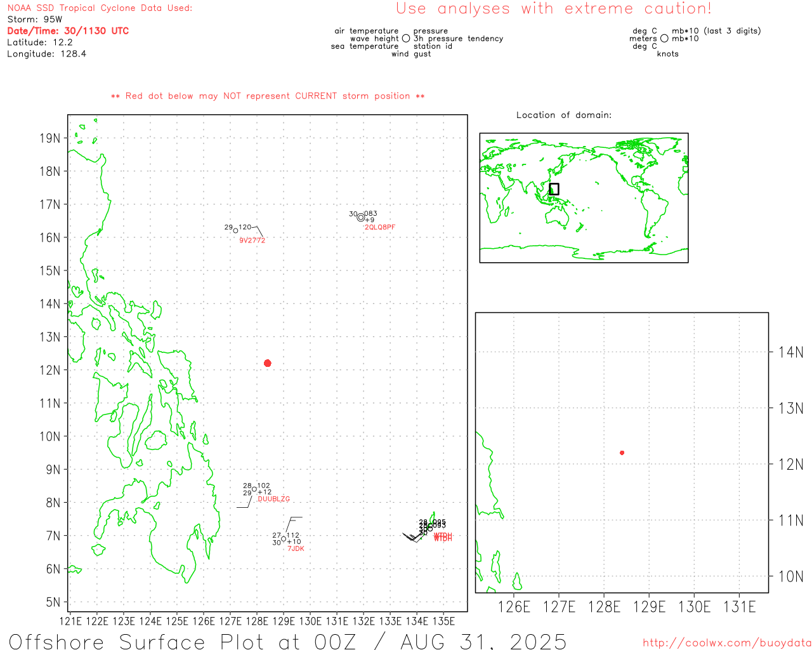Click the 14N label on the zoomed inset map
The width and height of the screenshot is (812, 650).
[790, 352]
